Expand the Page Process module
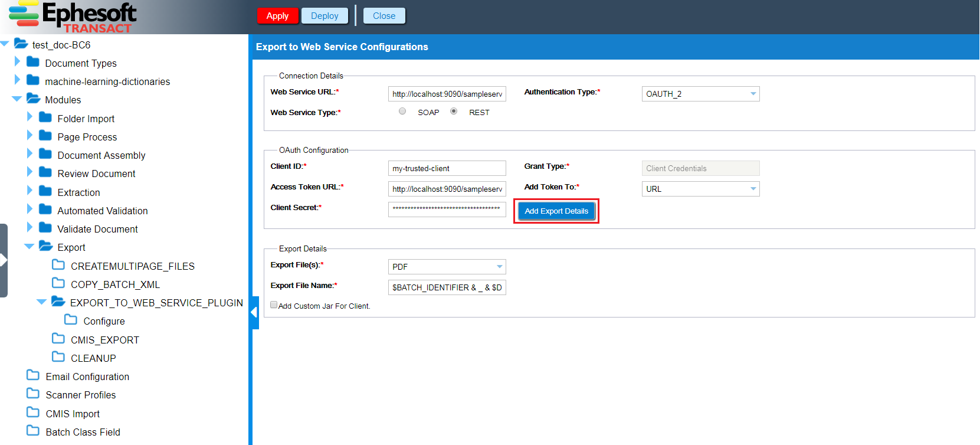Viewport: 980px width, 445px height. coord(30,135)
